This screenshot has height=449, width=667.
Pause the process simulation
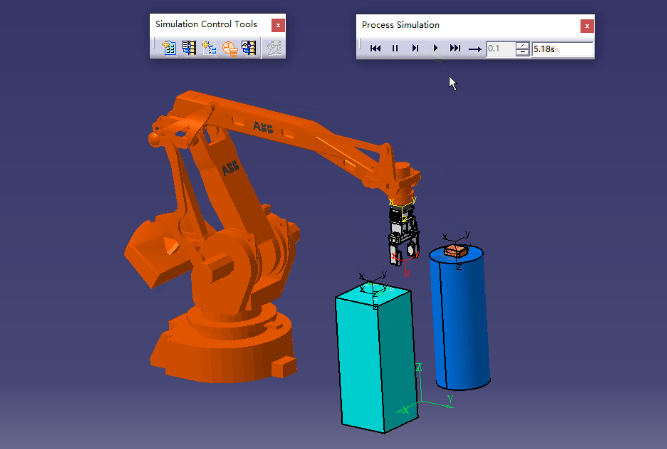395,48
